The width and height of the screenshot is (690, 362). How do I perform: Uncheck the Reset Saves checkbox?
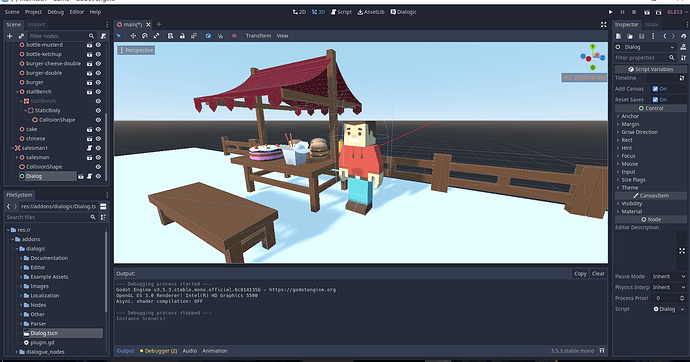(655, 100)
